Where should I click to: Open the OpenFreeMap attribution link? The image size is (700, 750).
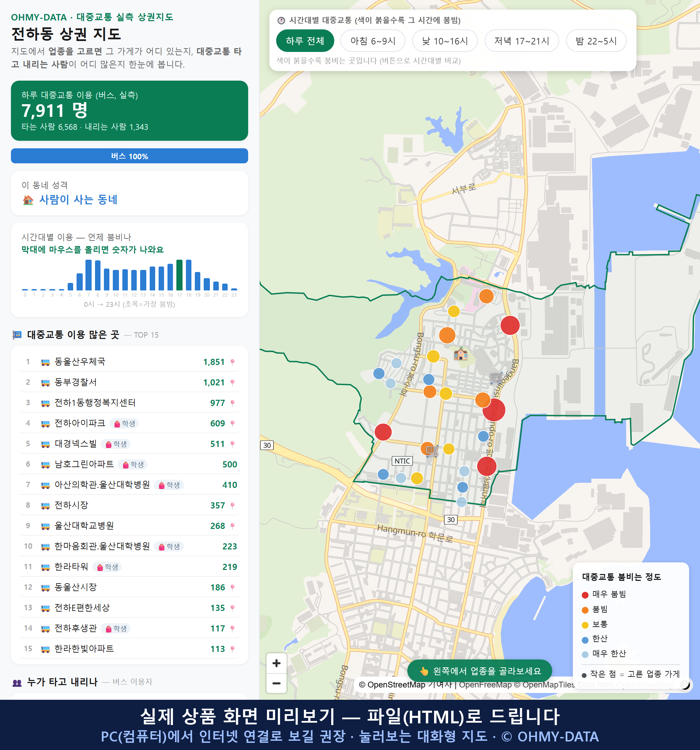pyautogui.click(x=485, y=684)
